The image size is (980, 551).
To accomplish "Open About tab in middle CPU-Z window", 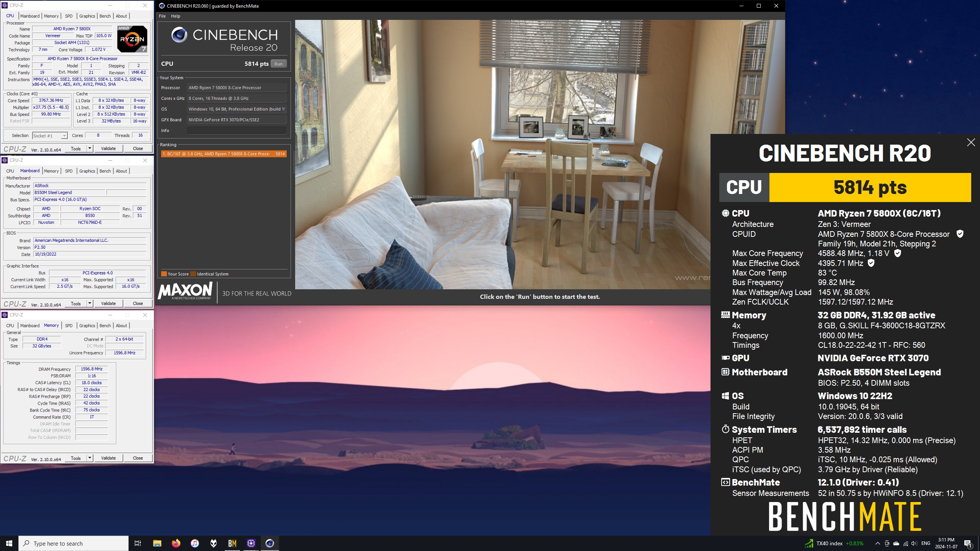I will click(121, 171).
